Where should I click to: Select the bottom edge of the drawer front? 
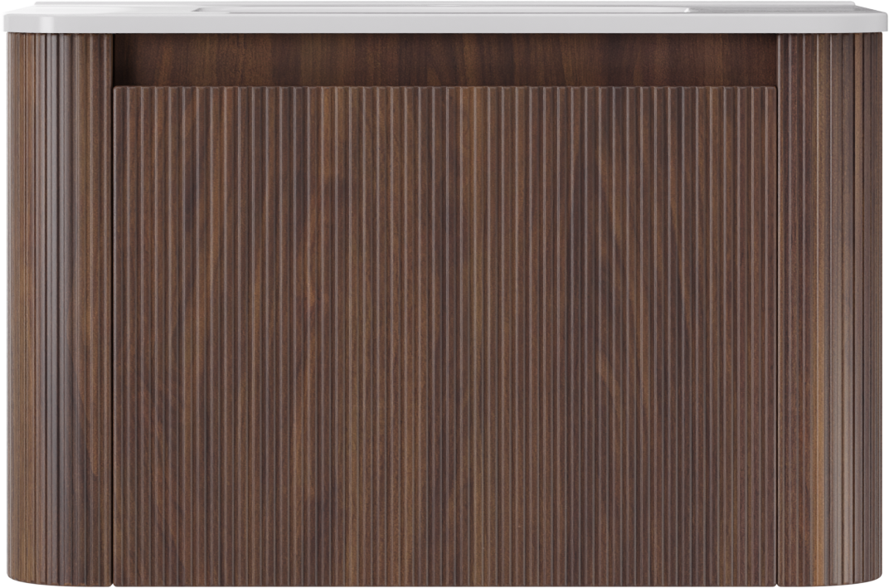pyautogui.click(x=444, y=584)
